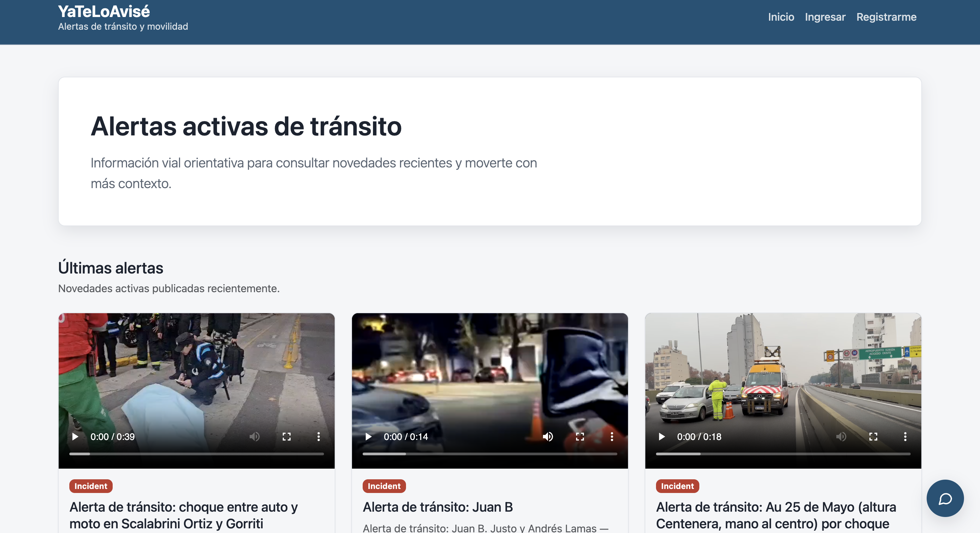The height and width of the screenshot is (533, 980).
Task: Click the 0:00 / 0:39 time display
Action: [x=113, y=437]
